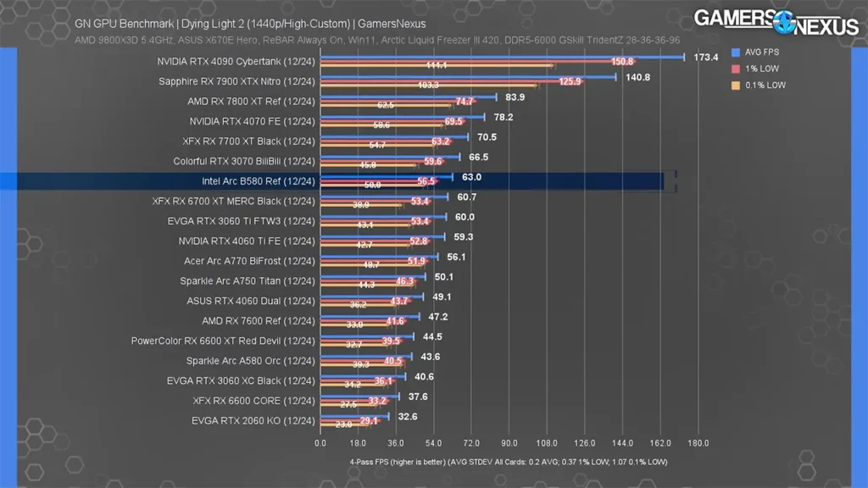
Task: Click the 50.0 0.1% low value
Action: 373,185
